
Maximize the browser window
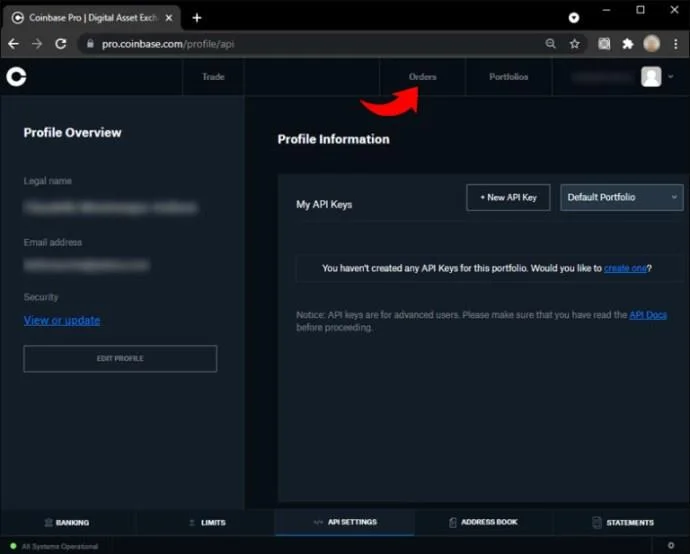click(x=640, y=10)
